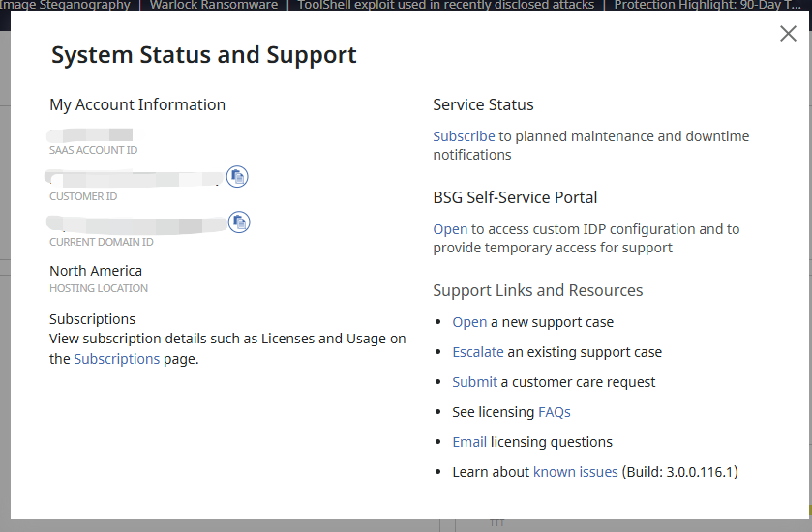Follow the known issues link
812x532 pixels.
click(575, 472)
